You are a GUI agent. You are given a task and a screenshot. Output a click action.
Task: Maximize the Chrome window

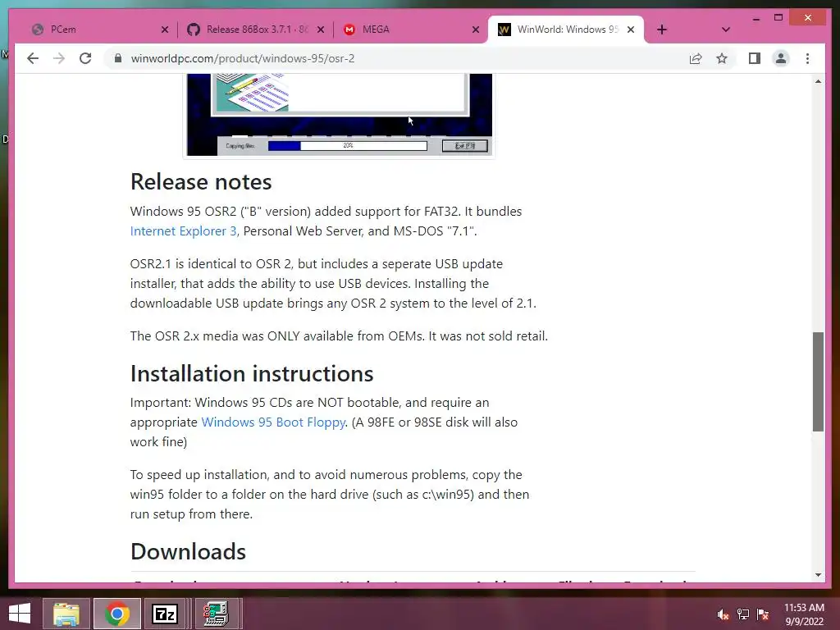coord(778,18)
